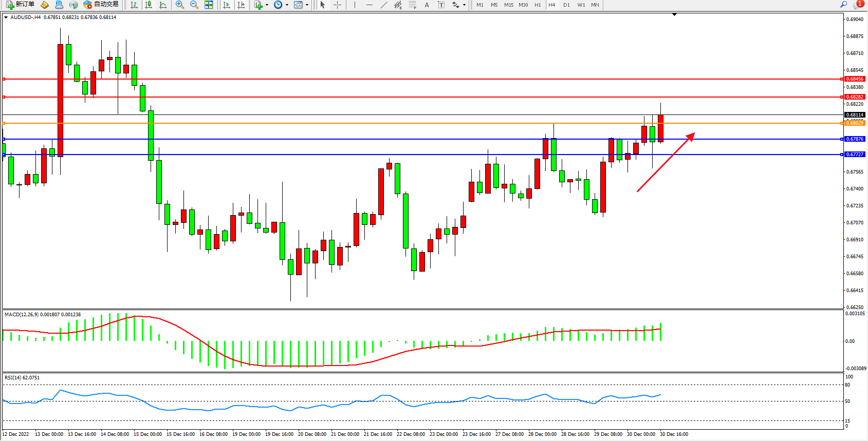Switch to the M15 timeframe
The width and height of the screenshot is (868, 441).
pos(509,5)
